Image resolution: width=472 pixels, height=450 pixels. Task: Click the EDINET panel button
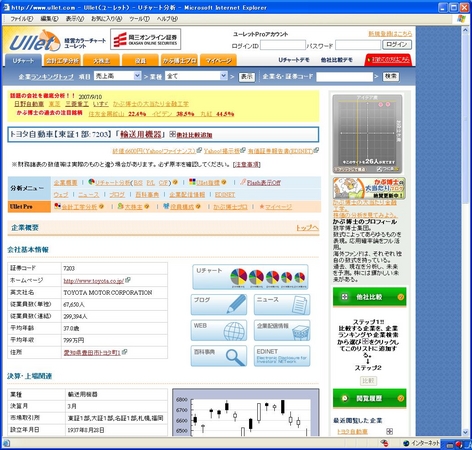tap(282, 356)
